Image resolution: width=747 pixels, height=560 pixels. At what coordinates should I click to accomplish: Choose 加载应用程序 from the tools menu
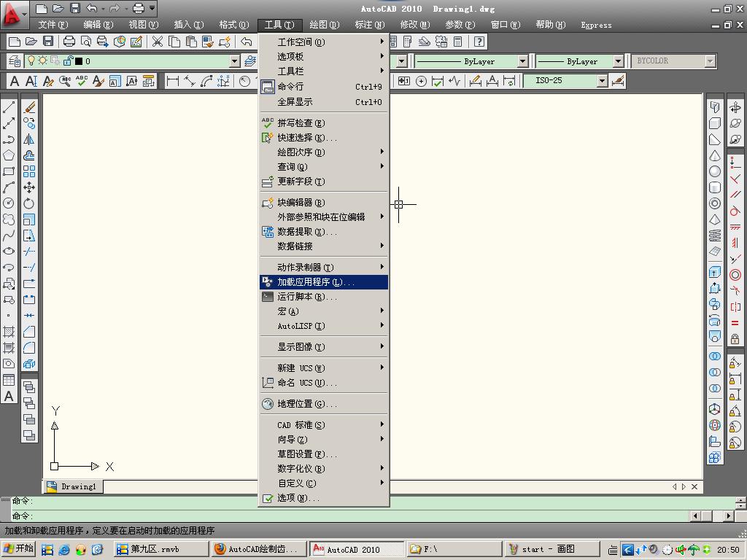click(x=325, y=282)
